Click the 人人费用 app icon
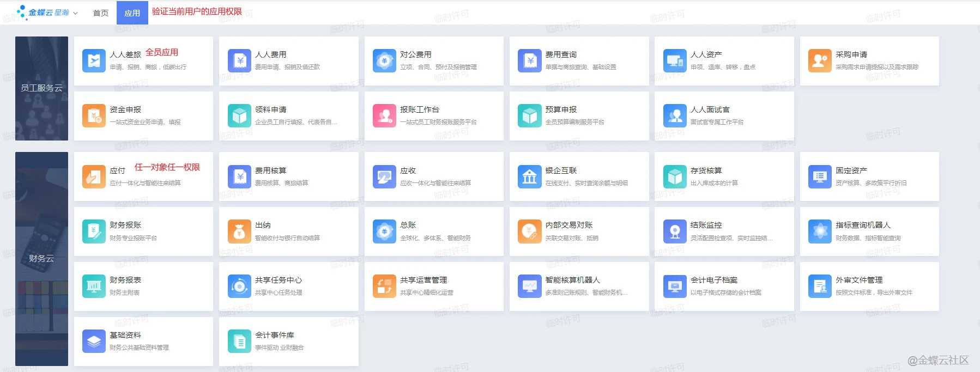This screenshot has width=980, height=372. 239,60
